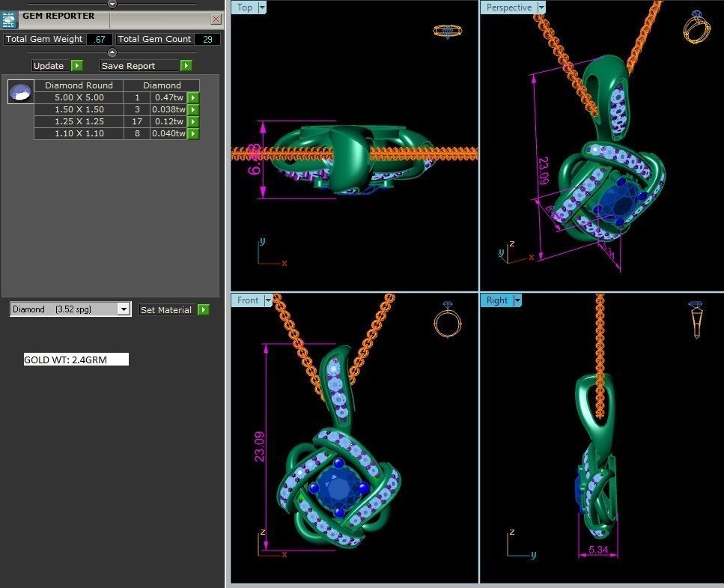Click green arrow for 1.50 X 1.50 row
This screenshot has width=724, height=588.
coord(193,109)
